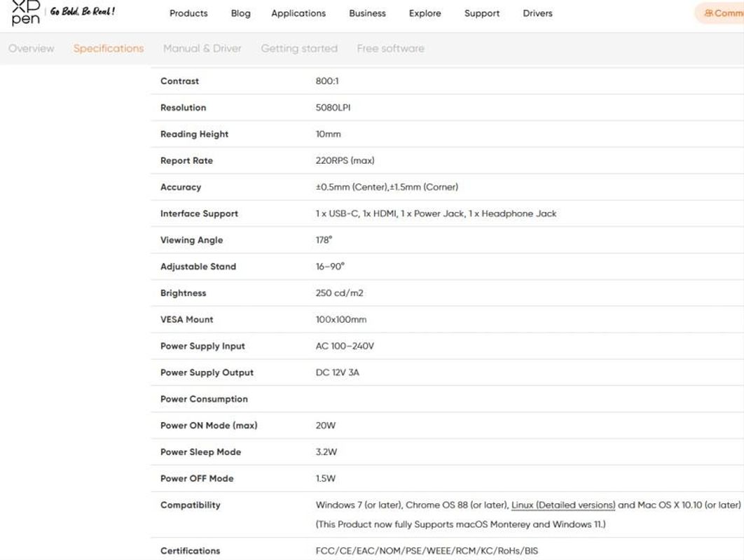Open the Applications menu
This screenshot has width=744, height=560.
point(298,13)
